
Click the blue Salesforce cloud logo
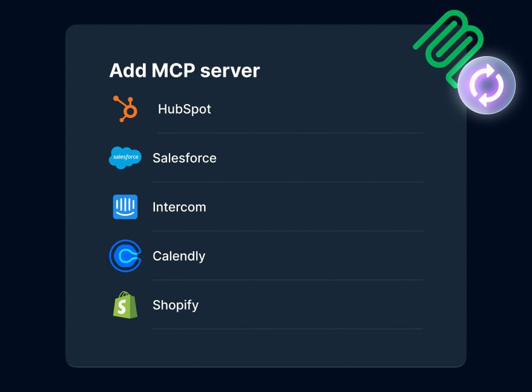(x=125, y=158)
